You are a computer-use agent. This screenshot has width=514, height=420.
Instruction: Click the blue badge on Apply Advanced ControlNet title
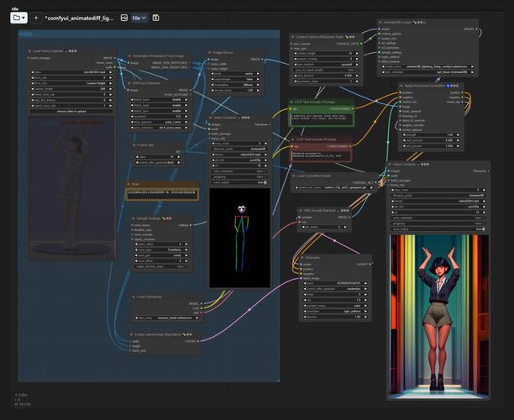pos(448,86)
